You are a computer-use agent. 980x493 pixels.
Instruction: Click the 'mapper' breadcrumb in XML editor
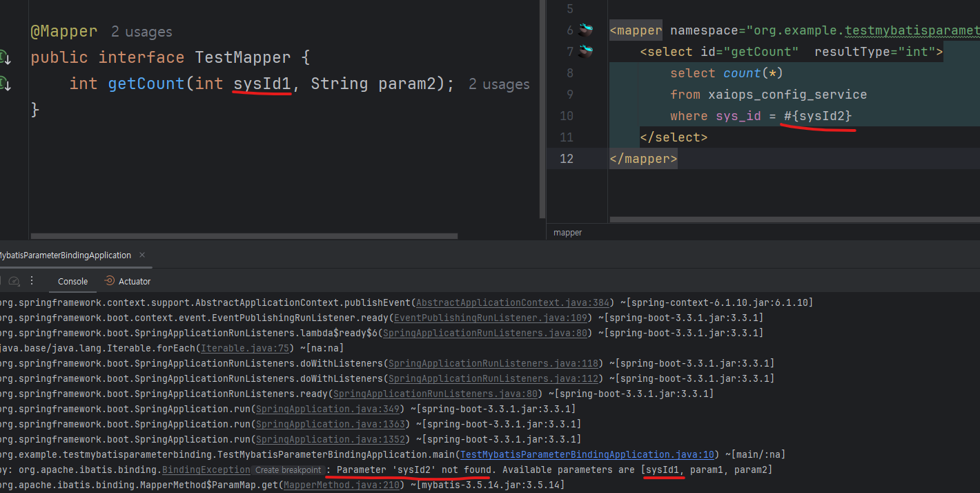point(568,233)
